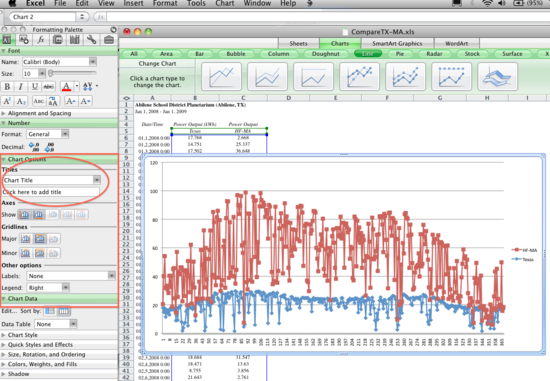Open the Labels dropdown
The height and width of the screenshot is (381, 550).
pyautogui.click(x=112, y=276)
